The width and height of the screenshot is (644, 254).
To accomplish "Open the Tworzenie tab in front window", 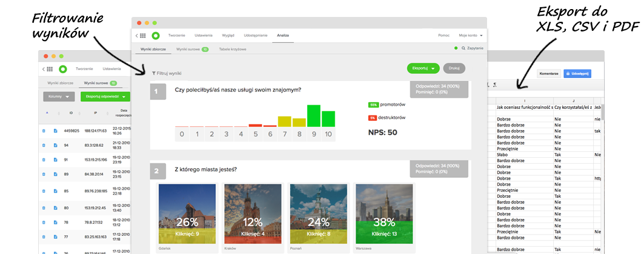I will pos(177,36).
